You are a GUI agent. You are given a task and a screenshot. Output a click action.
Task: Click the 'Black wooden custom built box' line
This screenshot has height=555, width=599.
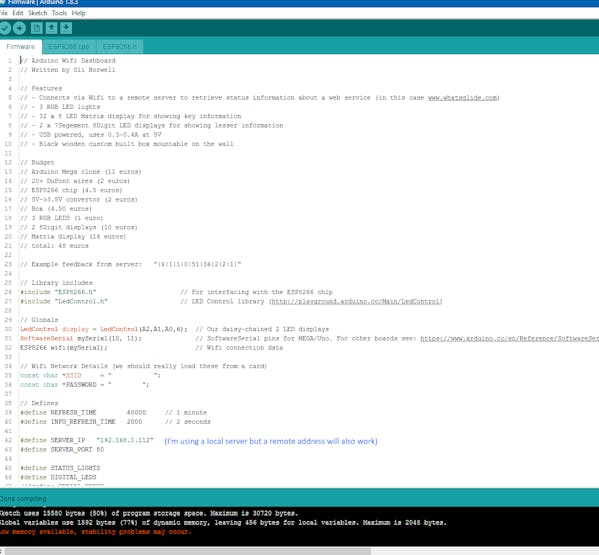(126, 144)
